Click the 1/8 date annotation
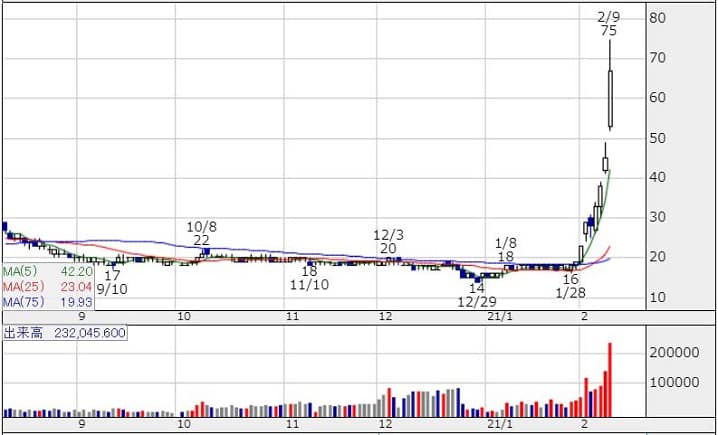The width and height of the screenshot is (718, 435). (506, 243)
